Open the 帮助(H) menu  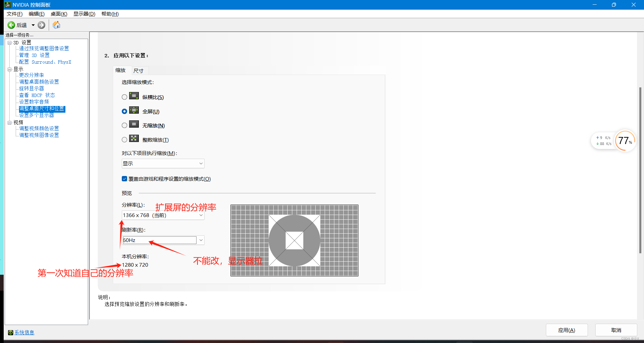(110, 14)
